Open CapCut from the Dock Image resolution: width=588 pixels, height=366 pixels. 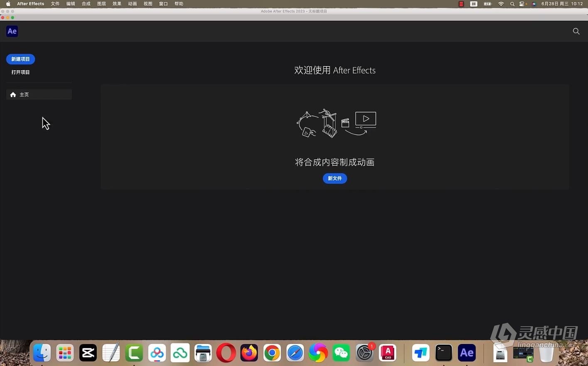pyautogui.click(x=88, y=353)
